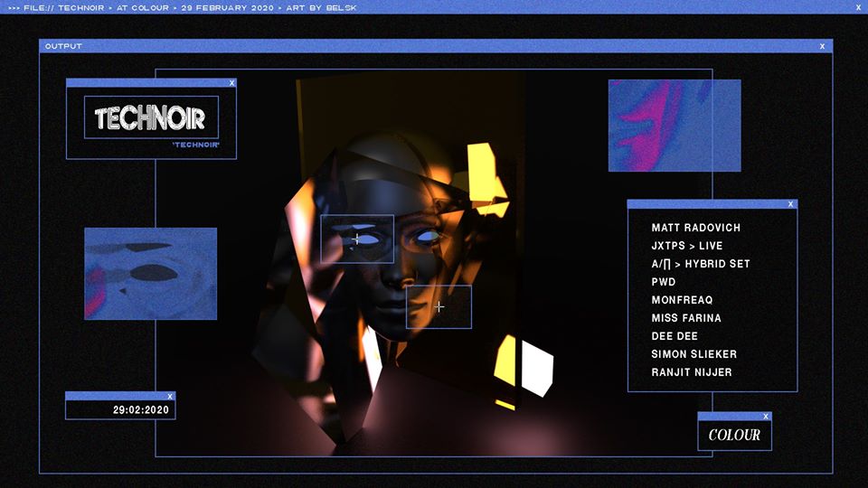
Task: Select JXTPS > LIVE entry
Action: pos(686,246)
